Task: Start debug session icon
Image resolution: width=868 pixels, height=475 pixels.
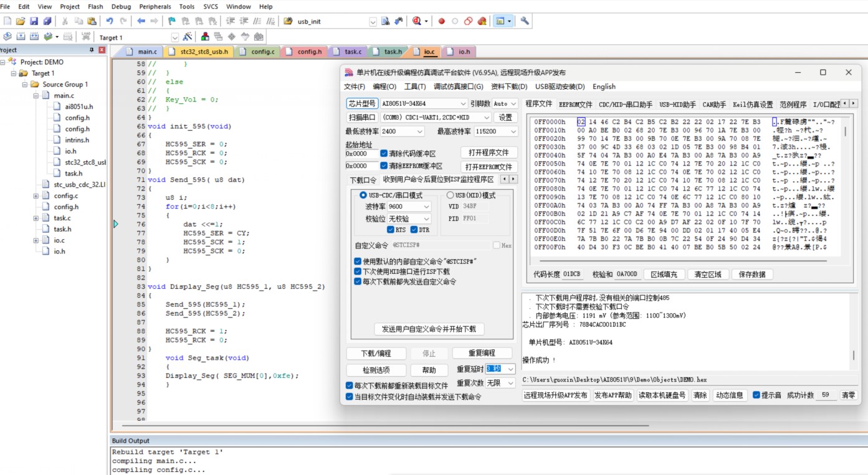Action: point(416,21)
